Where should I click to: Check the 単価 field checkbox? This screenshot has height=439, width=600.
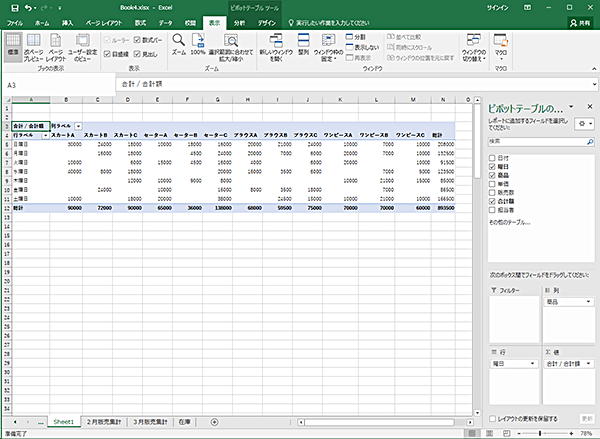492,184
